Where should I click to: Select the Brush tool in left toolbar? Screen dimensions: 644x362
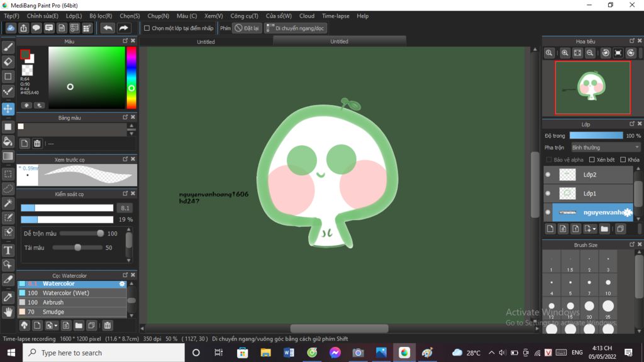coord(8,47)
